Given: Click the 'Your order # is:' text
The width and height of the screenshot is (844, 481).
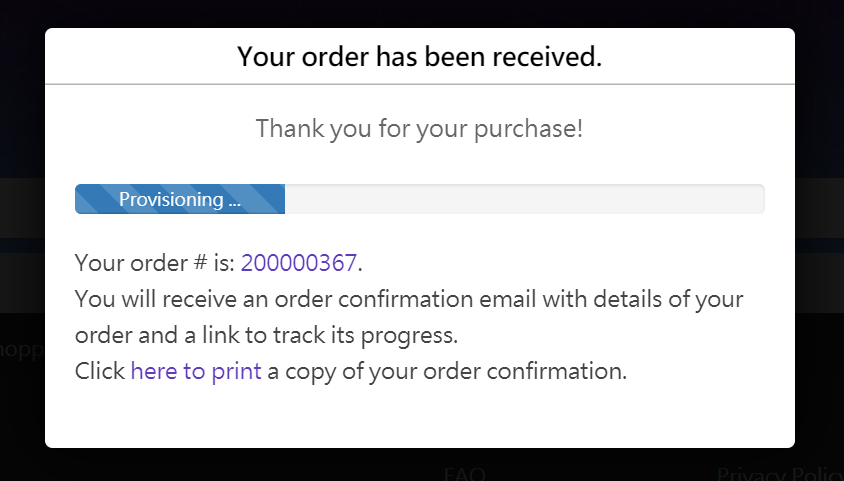Looking at the screenshot, I should click(x=155, y=263).
